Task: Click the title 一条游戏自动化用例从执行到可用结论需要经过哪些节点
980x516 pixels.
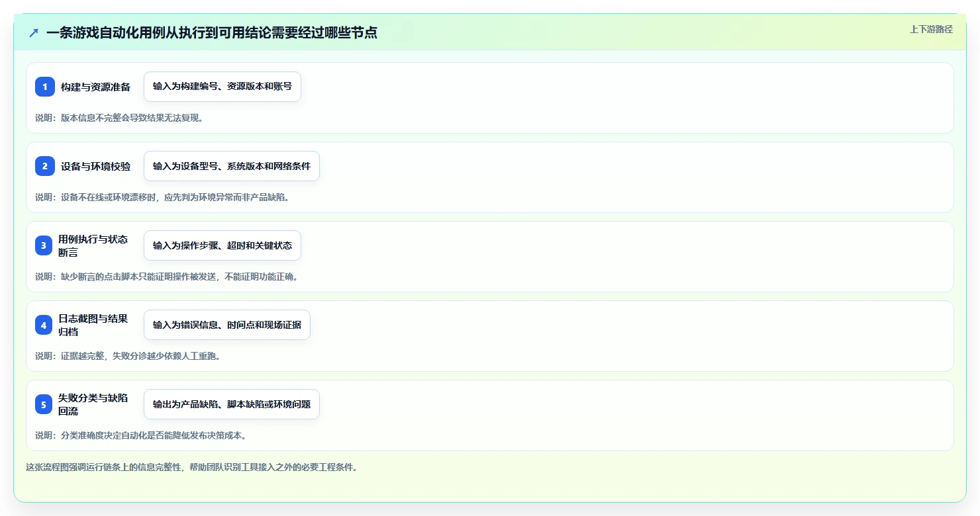Action: click(212, 32)
